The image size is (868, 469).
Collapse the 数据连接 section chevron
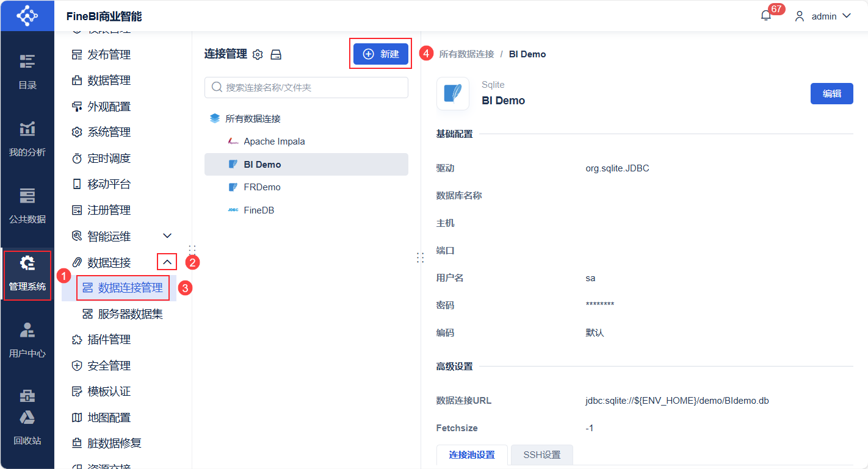tap(167, 262)
